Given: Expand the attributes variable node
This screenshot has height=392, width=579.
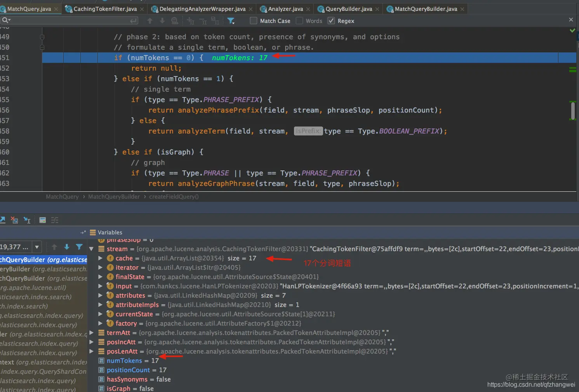Looking at the screenshot, I should [x=100, y=296].
